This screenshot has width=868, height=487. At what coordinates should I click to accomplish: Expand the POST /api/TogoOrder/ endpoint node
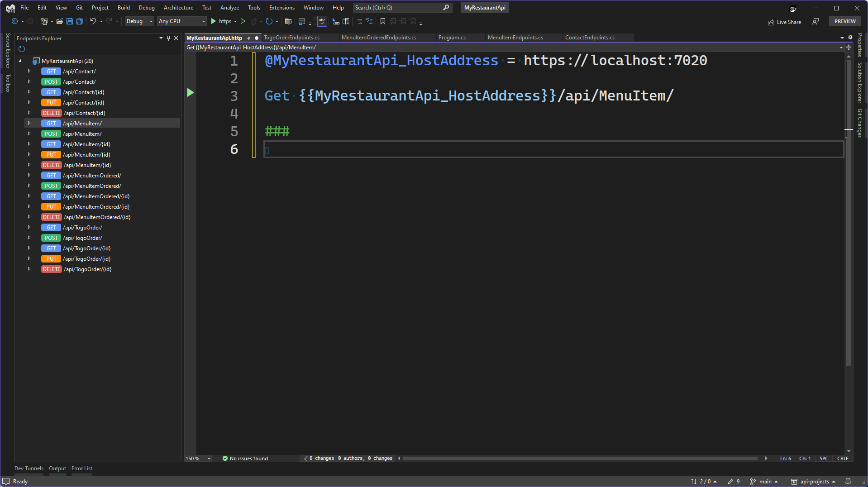coord(29,238)
